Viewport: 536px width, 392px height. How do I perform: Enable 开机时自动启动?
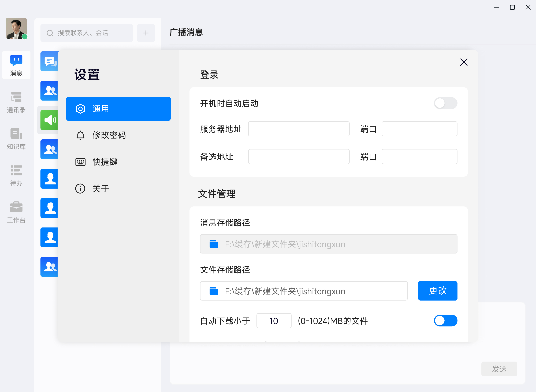coord(445,103)
